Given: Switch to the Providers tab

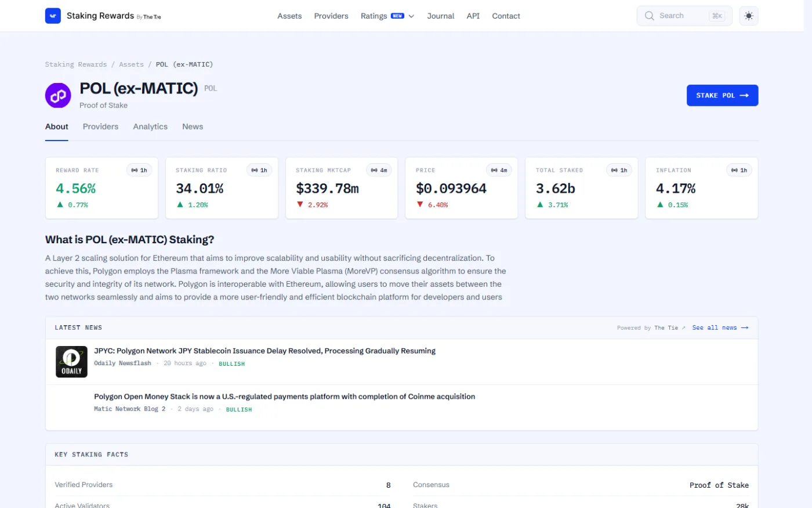Looking at the screenshot, I should point(100,127).
